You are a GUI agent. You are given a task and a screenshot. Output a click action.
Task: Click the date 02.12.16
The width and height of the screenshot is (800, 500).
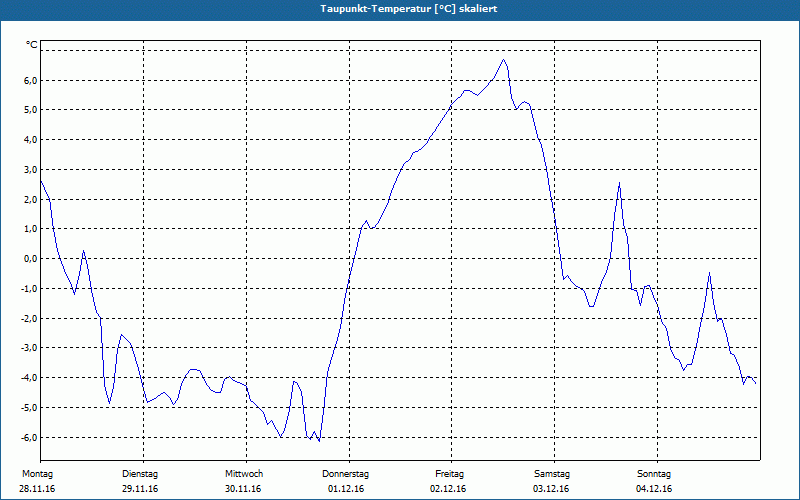[448, 489]
